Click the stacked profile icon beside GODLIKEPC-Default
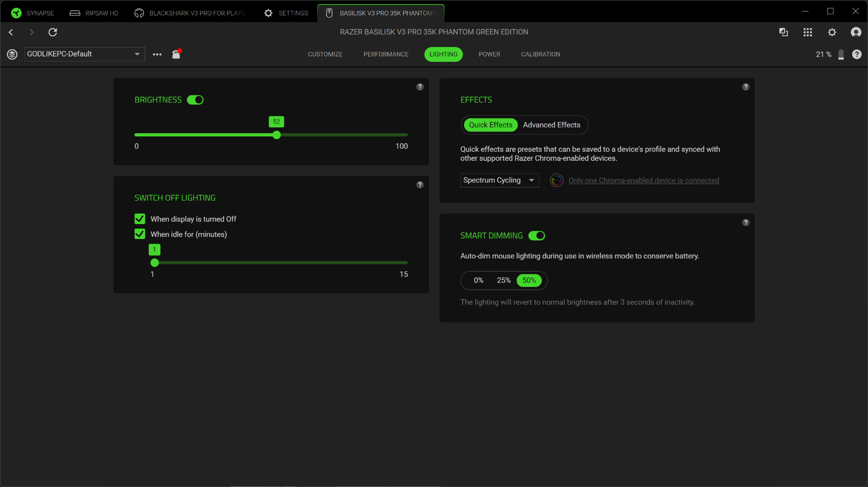868x487 pixels. [12, 54]
